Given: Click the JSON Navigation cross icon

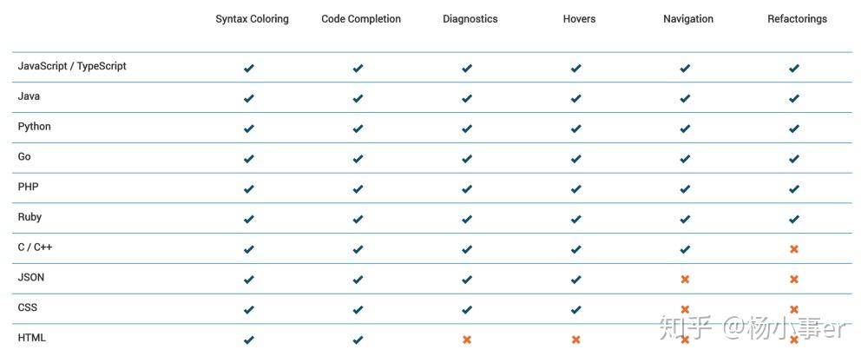Looking at the screenshot, I should tap(685, 280).
